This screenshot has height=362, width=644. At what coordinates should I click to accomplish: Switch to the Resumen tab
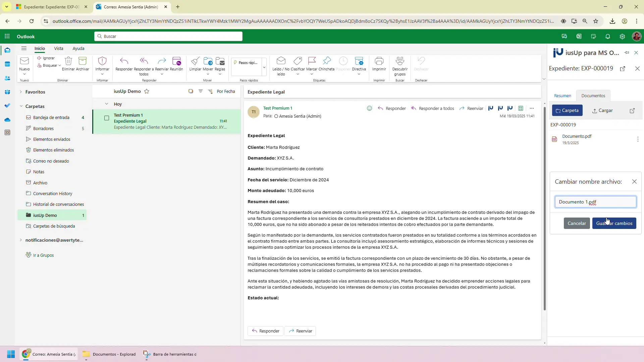pos(562,96)
